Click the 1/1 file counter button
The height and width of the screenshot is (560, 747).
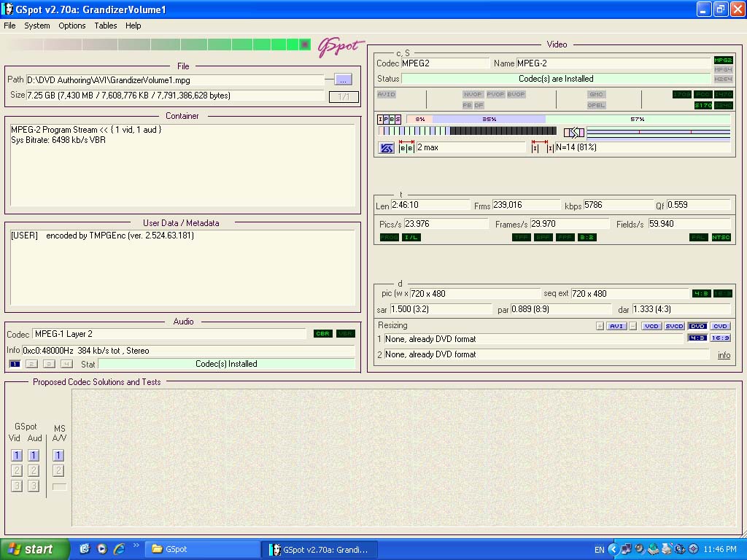344,97
